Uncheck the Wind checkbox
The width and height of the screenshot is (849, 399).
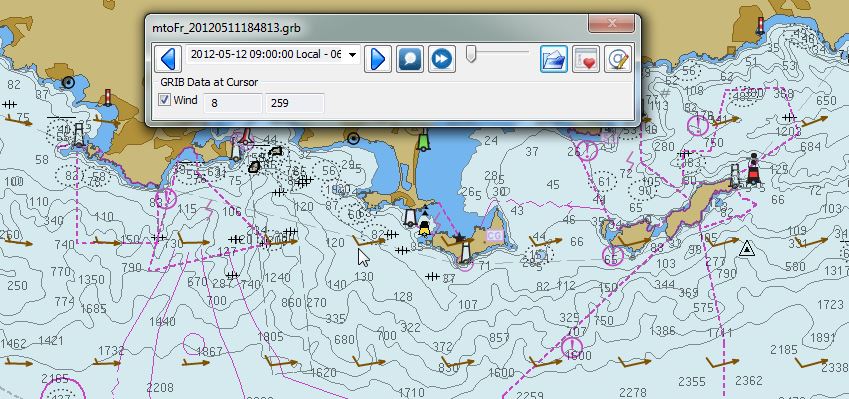tap(165, 100)
